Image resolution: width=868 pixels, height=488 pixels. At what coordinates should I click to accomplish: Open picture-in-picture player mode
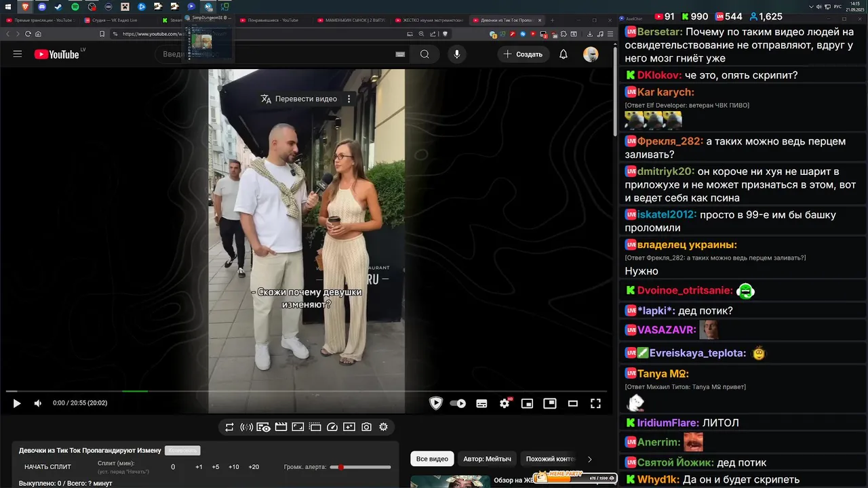(x=550, y=403)
